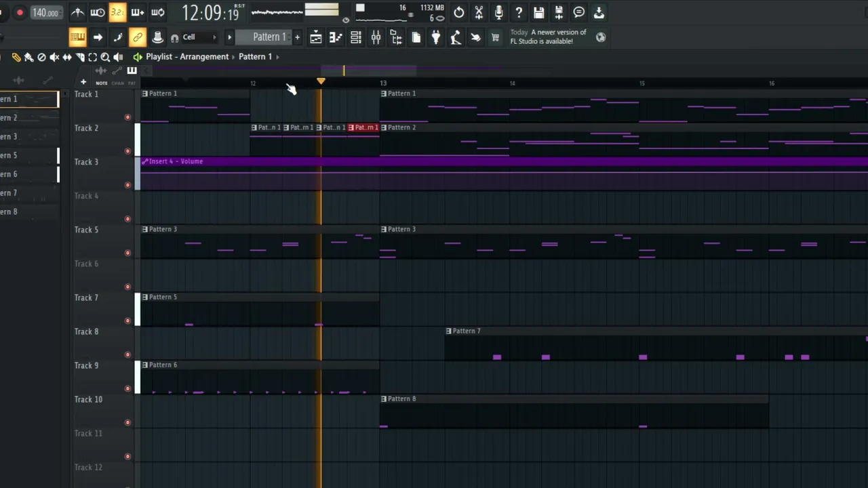The height and width of the screenshot is (488, 868).
Task: Open the Pattern 8 clip menu
Action: click(384, 399)
